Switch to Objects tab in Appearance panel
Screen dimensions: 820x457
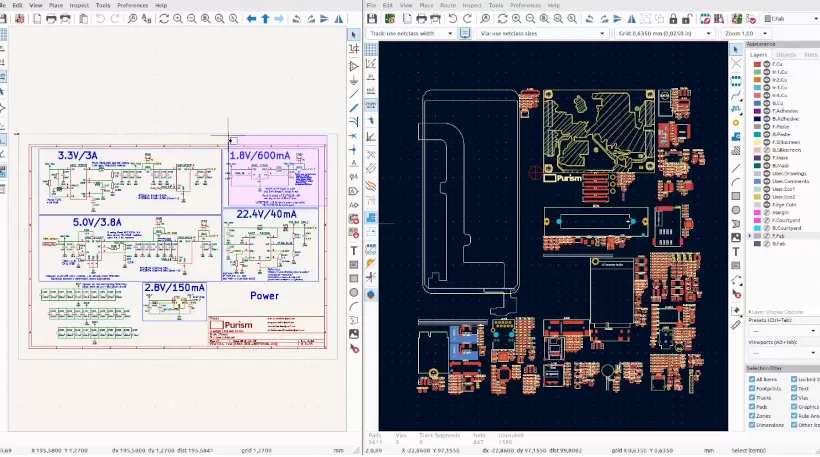click(x=785, y=55)
